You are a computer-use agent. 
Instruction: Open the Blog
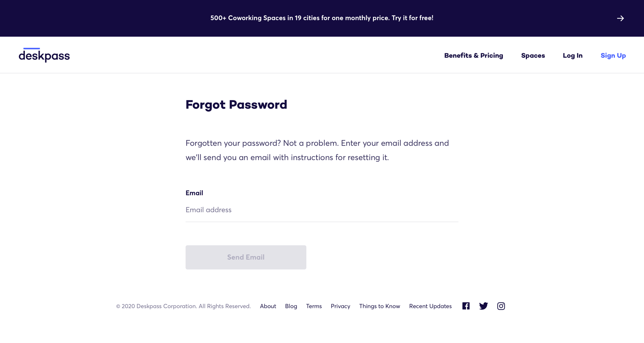pyautogui.click(x=291, y=306)
